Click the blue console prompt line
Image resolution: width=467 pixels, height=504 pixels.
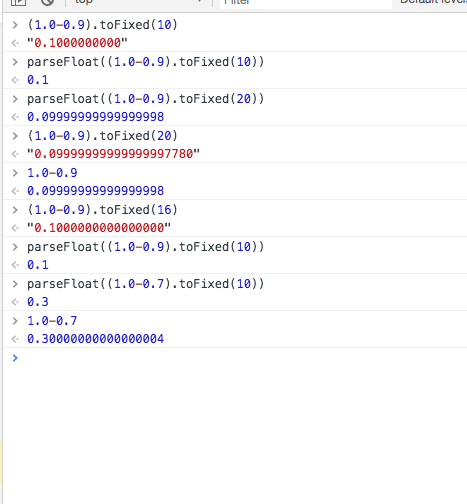point(235,358)
